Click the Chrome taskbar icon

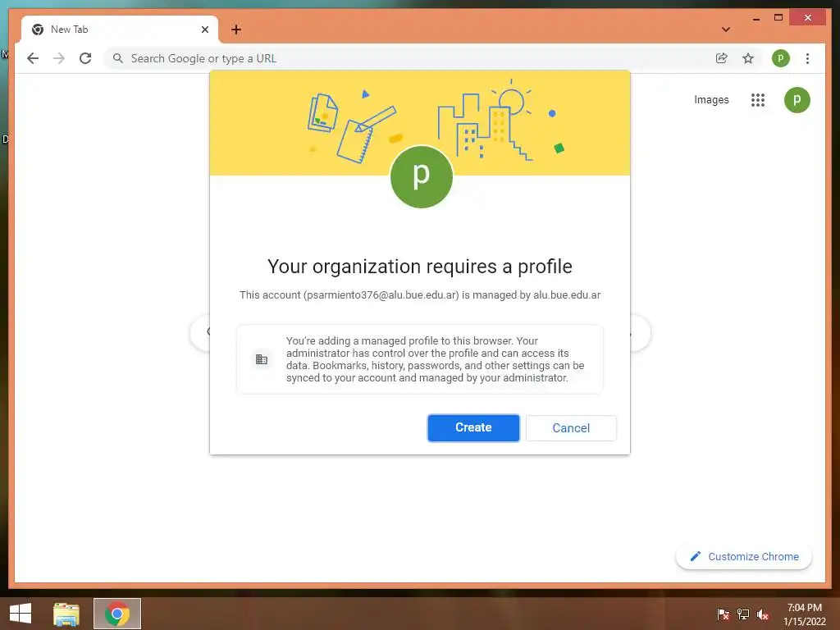click(116, 614)
